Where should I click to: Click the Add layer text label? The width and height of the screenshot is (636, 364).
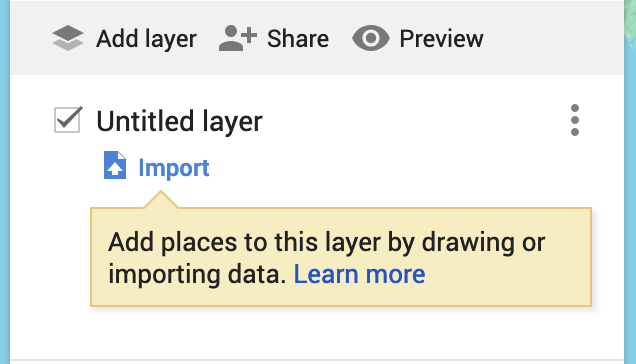coord(146,39)
